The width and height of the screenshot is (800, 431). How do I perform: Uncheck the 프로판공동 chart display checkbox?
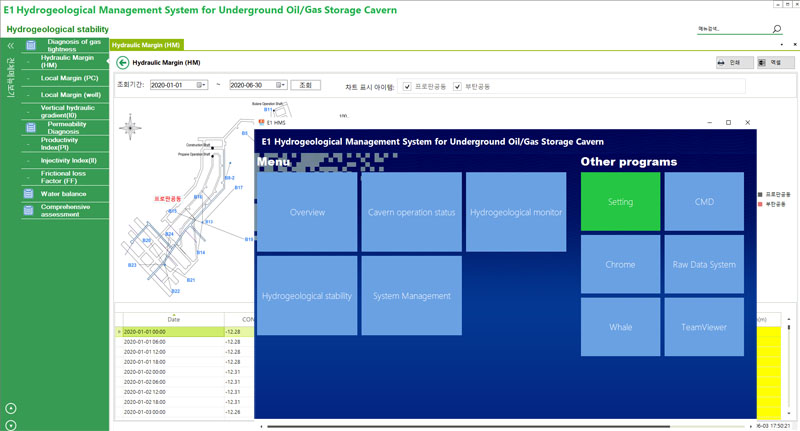(407, 86)
